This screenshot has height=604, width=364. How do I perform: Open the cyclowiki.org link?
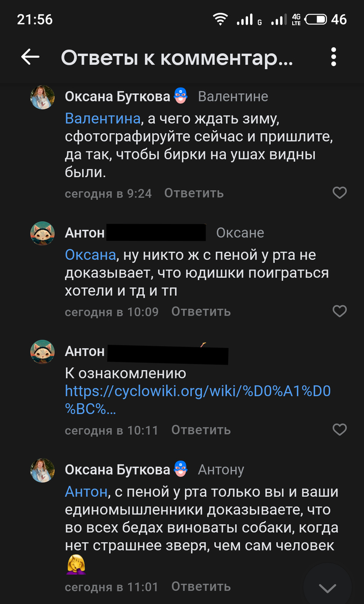click(198, 392)
